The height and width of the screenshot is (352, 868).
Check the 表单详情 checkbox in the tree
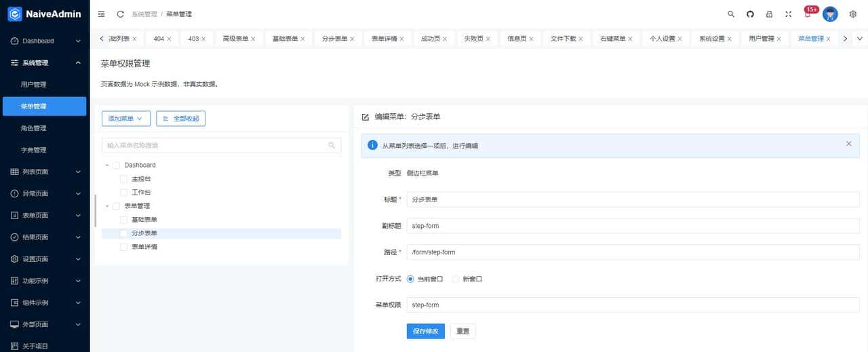123,247
